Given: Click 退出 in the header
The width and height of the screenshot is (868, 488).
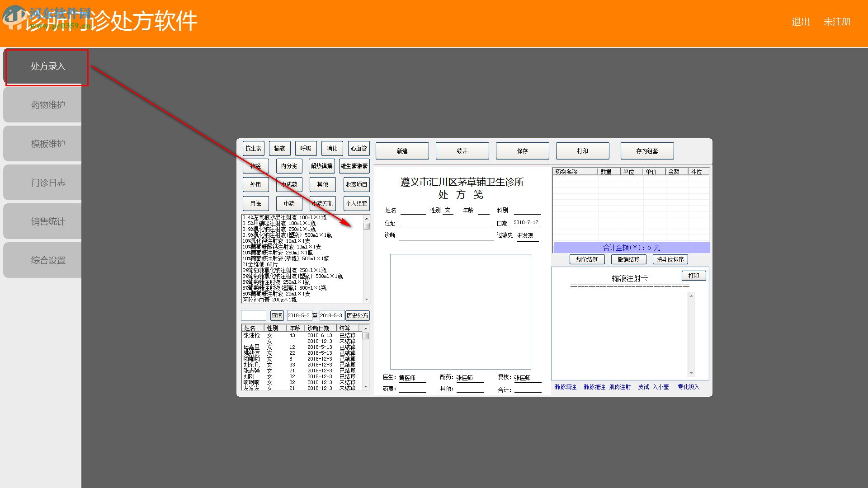Looking at the screenshot, I should (800, 22).
